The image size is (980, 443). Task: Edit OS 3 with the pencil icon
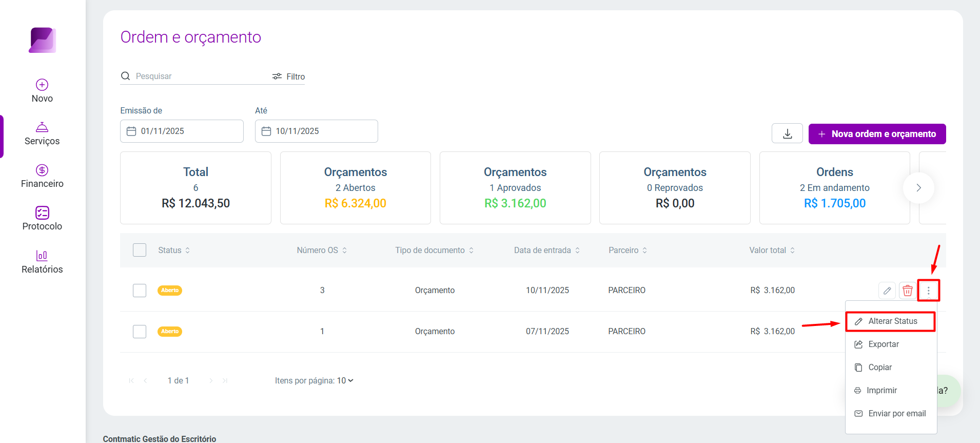pos(887,291)
